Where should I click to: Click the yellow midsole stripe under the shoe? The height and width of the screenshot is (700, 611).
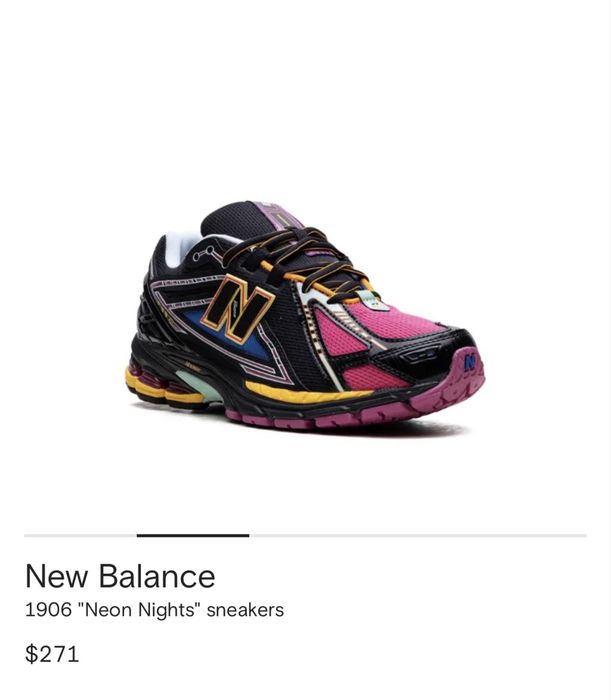pyautogui.click(x=308, y=393)
